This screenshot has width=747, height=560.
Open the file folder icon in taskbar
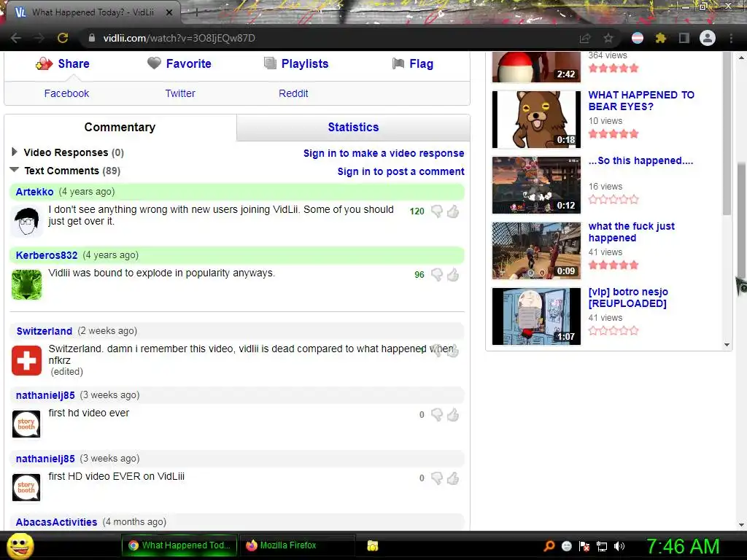373,545
